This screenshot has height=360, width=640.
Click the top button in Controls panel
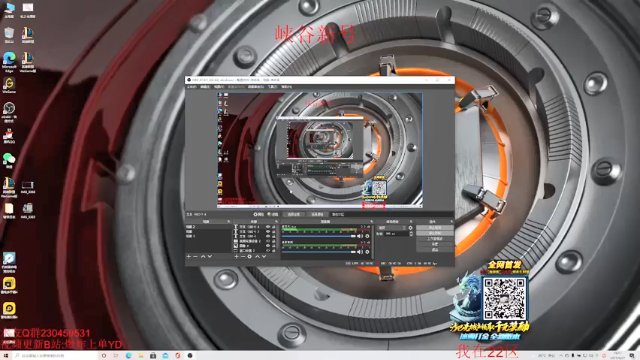[435, 228]
